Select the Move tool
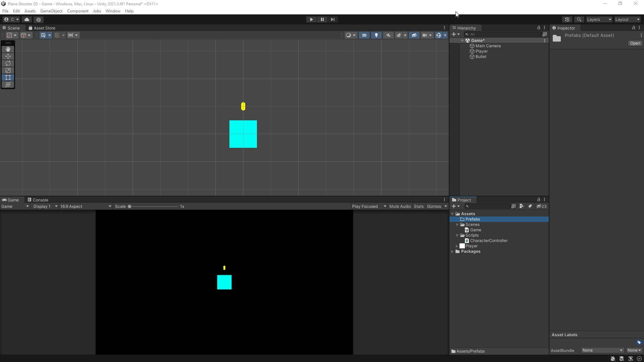 [8, 56]
